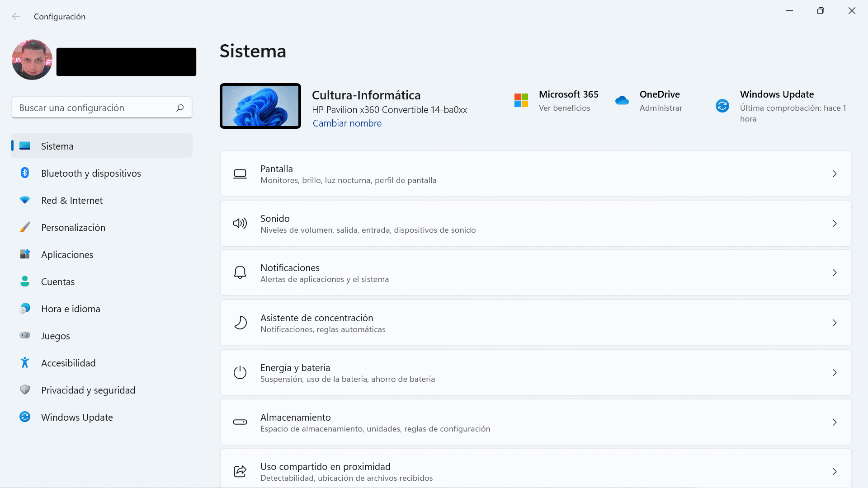Click the Sistema monitor icon in sidebar
The height and width of the screenshot is (488, 868).
[25, 146]
